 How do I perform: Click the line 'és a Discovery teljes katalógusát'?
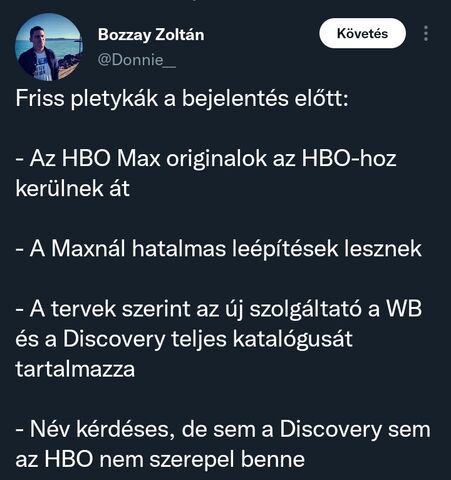click(x=184, y=339)
